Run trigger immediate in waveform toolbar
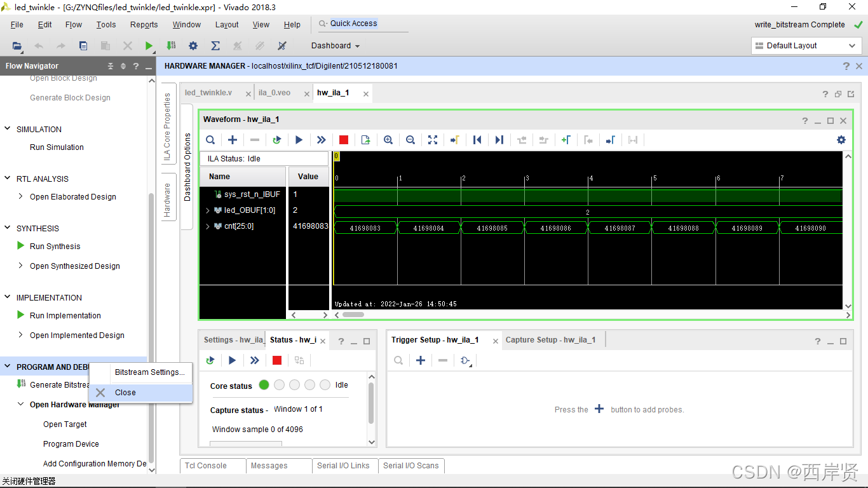The height and width of the screenshot is (488, 868). pos(321,140)
